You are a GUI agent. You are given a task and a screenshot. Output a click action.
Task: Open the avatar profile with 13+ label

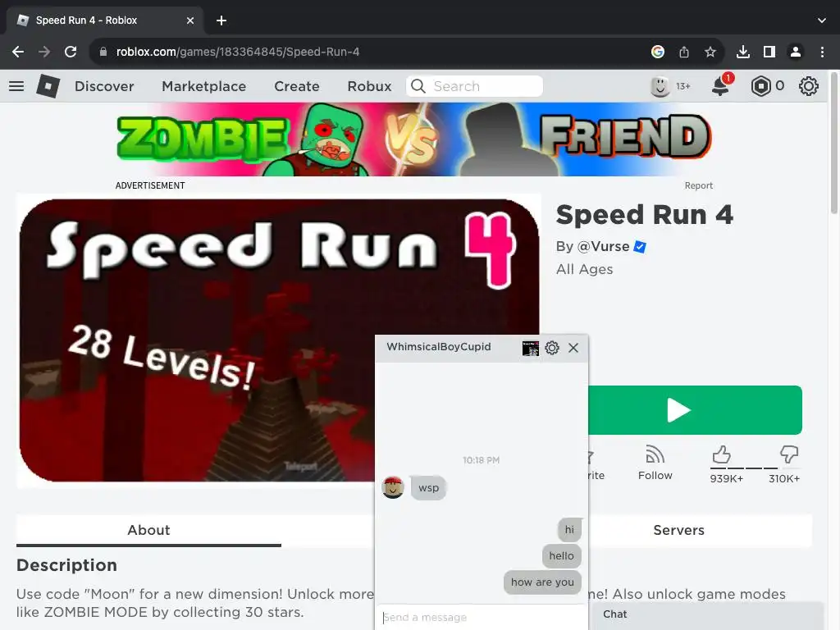pos(670,86)
